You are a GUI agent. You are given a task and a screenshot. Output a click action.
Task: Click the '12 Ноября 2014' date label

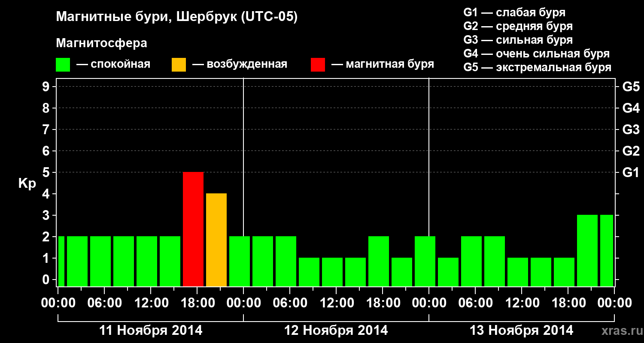point(336,330)
